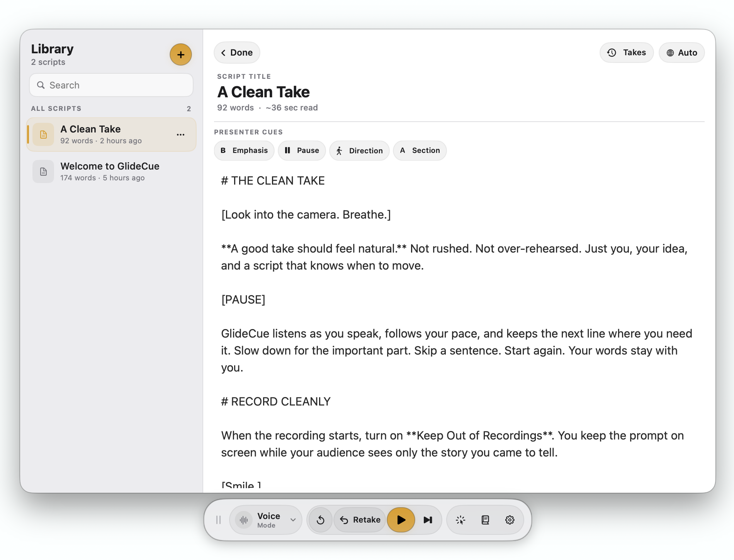The image size is (734, 560).
Task: Click the Search scripts field
Action: click(x=111, y=85)
